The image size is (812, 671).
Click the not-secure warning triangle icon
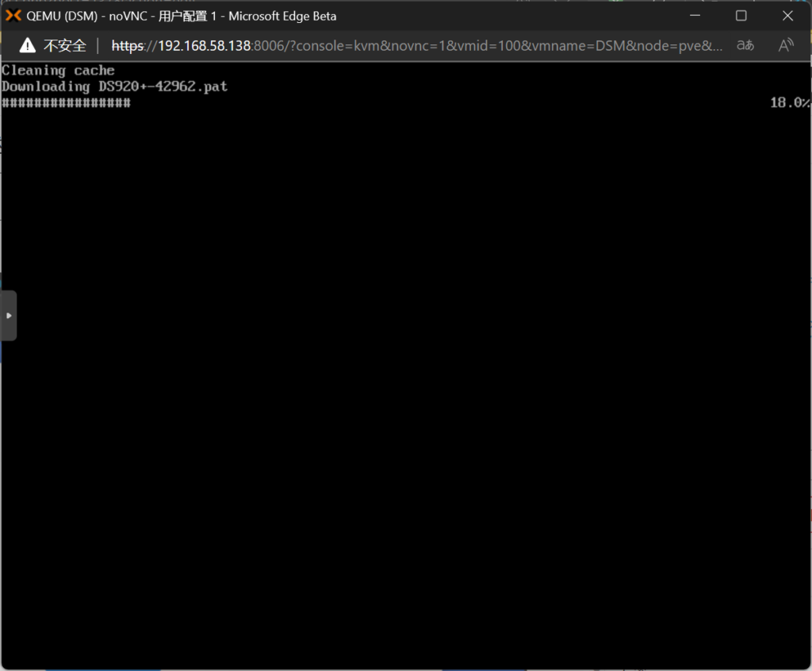point(28,45)
